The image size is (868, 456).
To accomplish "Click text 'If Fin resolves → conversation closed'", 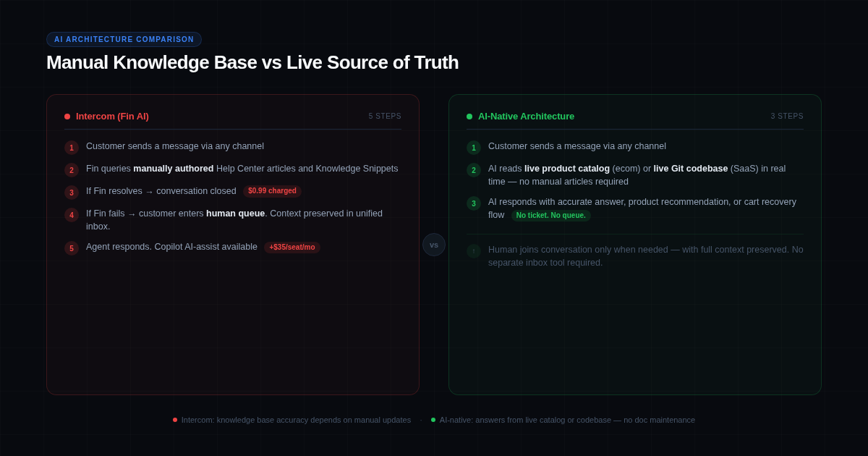I will [161, 191].
